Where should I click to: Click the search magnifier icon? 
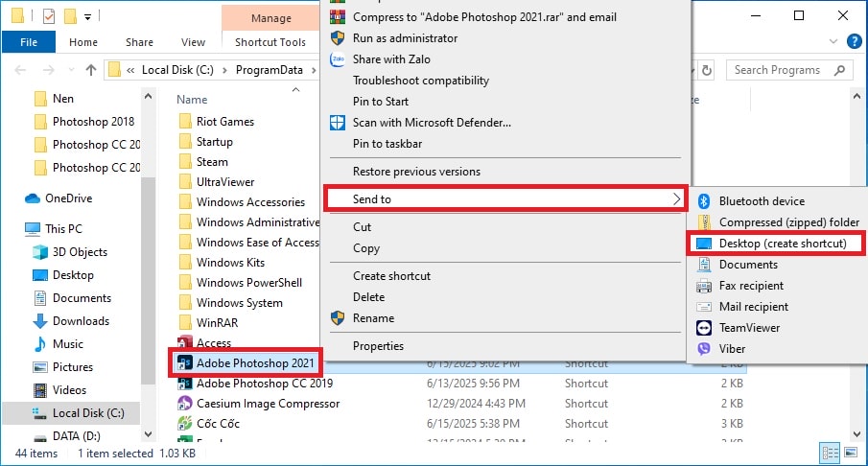[x=840, y=70]
